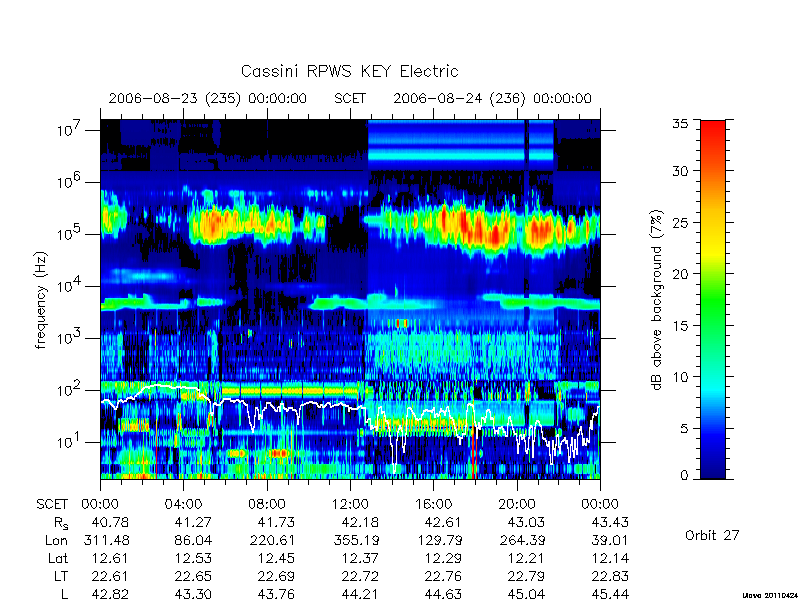
Task: Click the 'Lat' row label
Action: 58,558
